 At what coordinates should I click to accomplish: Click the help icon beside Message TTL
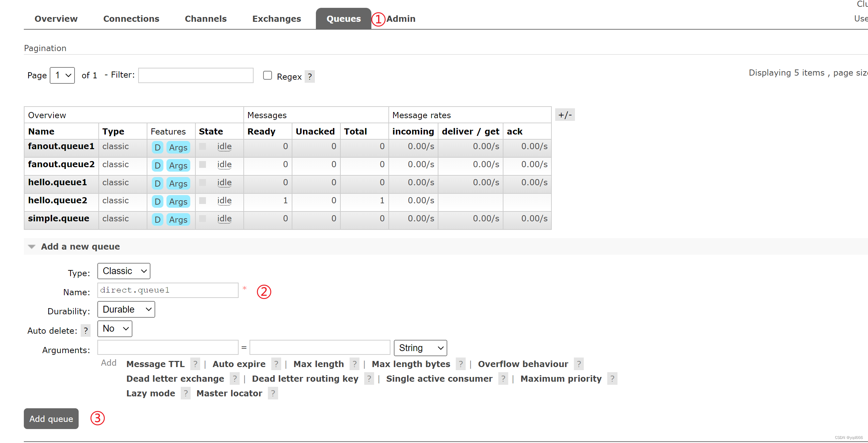(x=195, y=364)
